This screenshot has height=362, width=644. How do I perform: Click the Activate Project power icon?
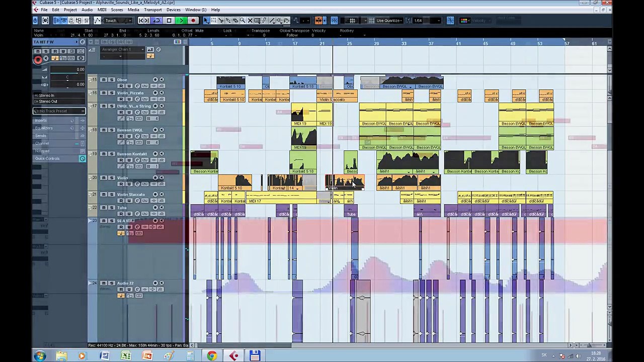click(35, 21)
